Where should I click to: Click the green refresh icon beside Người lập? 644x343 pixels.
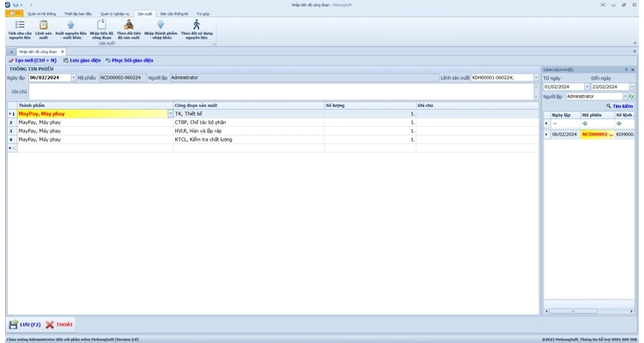coord(631,96)
